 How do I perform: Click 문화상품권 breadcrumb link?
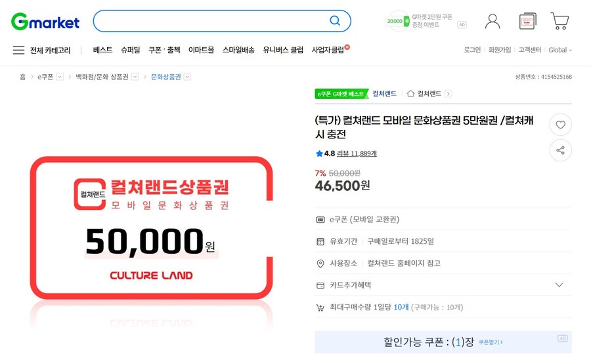click(x=166, y=77)
